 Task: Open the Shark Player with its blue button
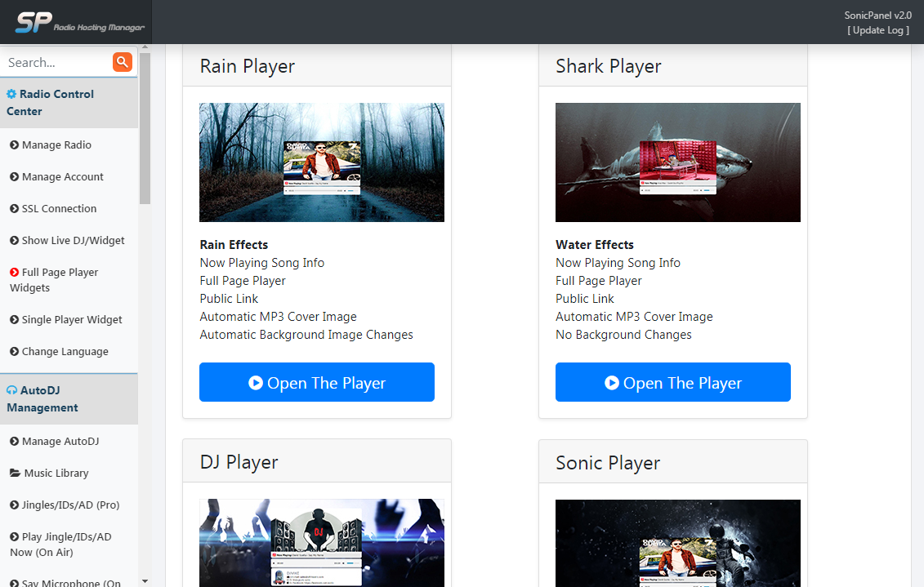pyautogui.click(x=673, y=382)
